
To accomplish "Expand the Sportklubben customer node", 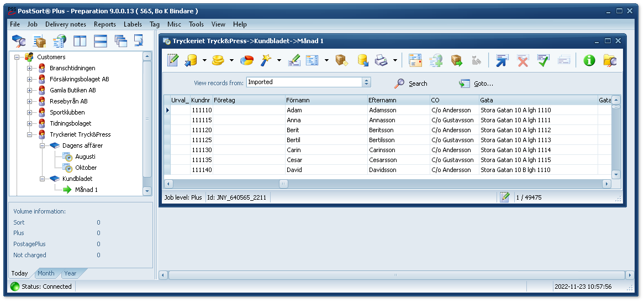I will 29,112.
